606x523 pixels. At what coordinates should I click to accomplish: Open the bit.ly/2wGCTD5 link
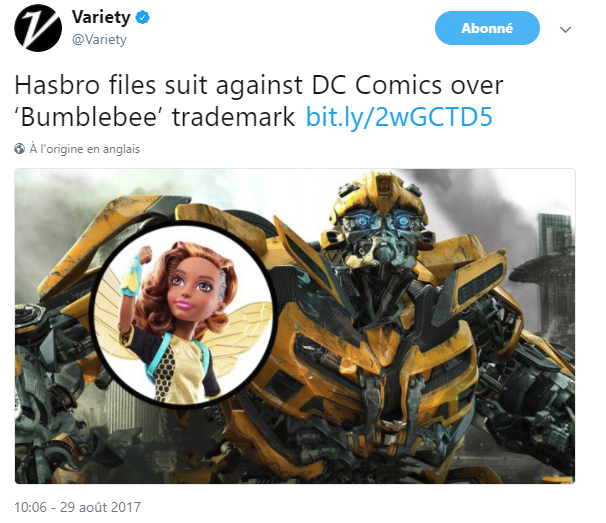[x=399, y=117]
